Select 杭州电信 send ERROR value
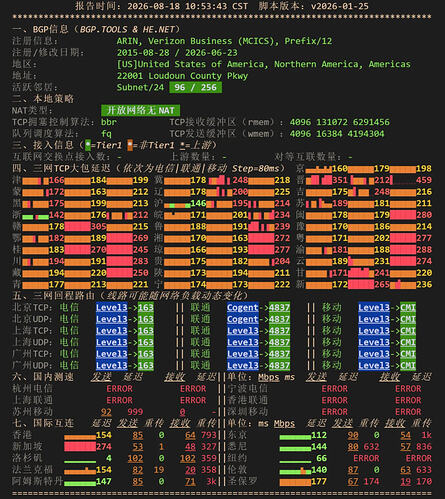Screen dimensions: 445x499 click(x=119, y=389)
